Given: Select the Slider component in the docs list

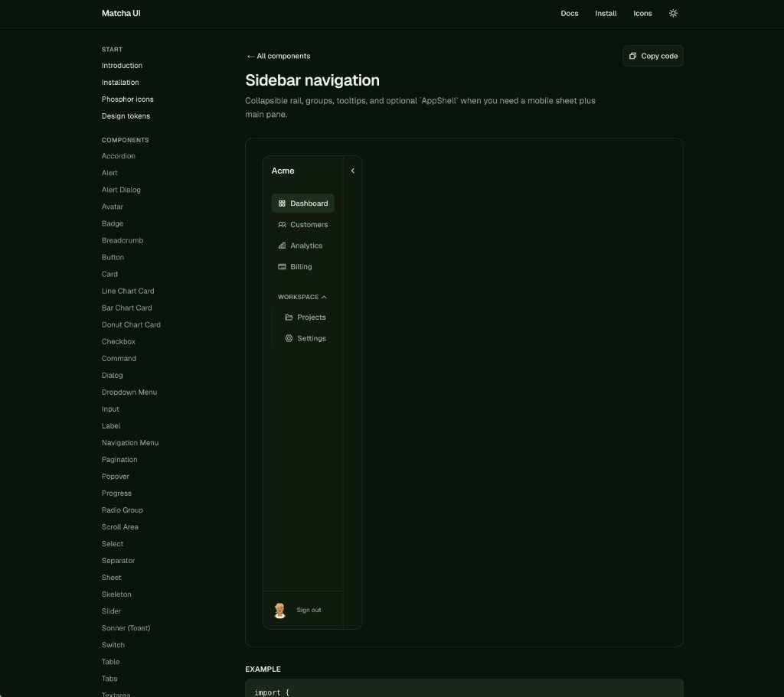Looking at the screenshot, I should (111, 611).
